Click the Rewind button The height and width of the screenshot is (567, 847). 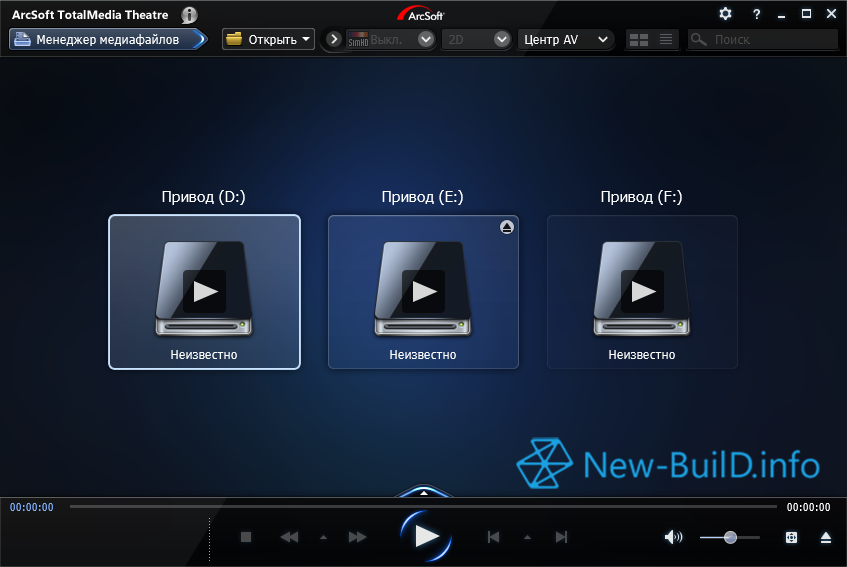click(290, 537)
